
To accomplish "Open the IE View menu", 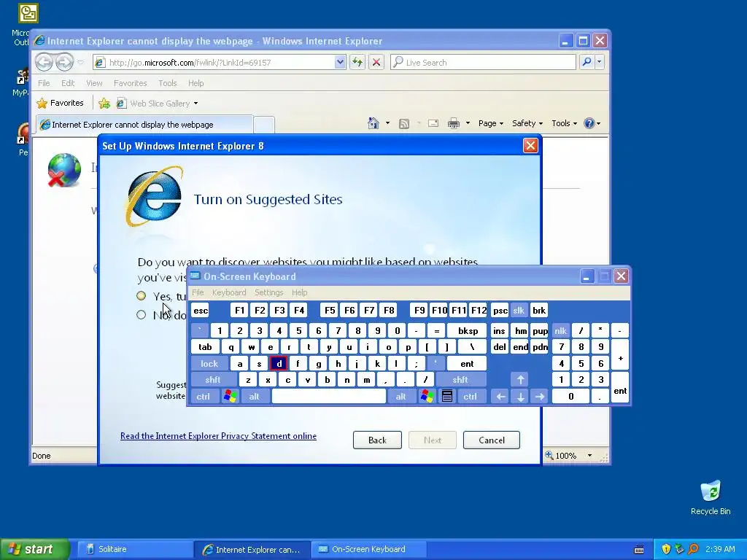I will (94, 83).
